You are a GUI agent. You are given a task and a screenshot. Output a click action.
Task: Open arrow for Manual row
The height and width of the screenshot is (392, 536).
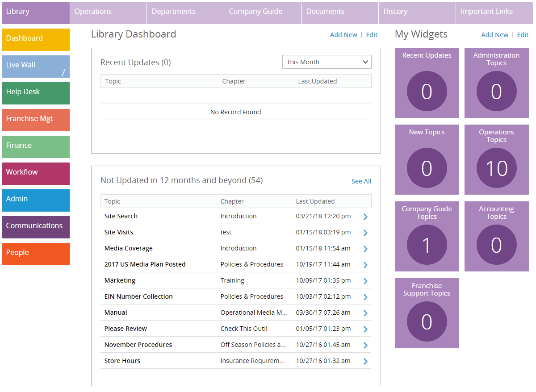pos(365,313)
